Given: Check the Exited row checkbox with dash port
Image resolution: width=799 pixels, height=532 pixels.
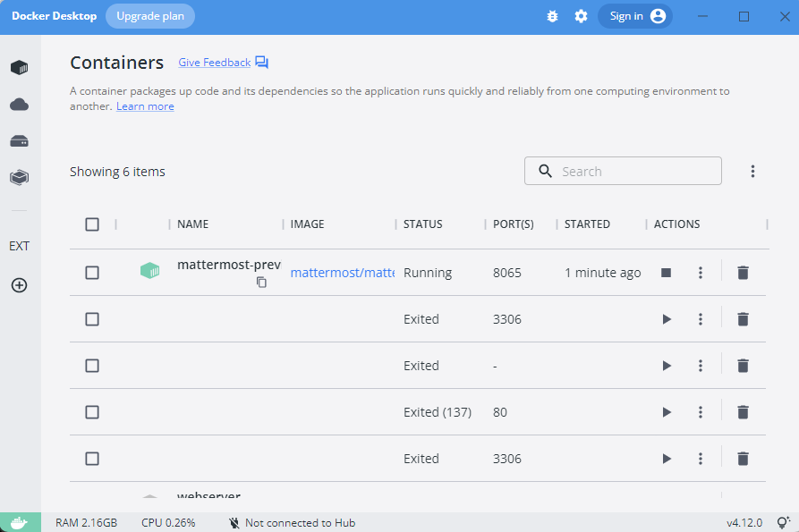Looking at the screenshot, I should click(92, 366).
